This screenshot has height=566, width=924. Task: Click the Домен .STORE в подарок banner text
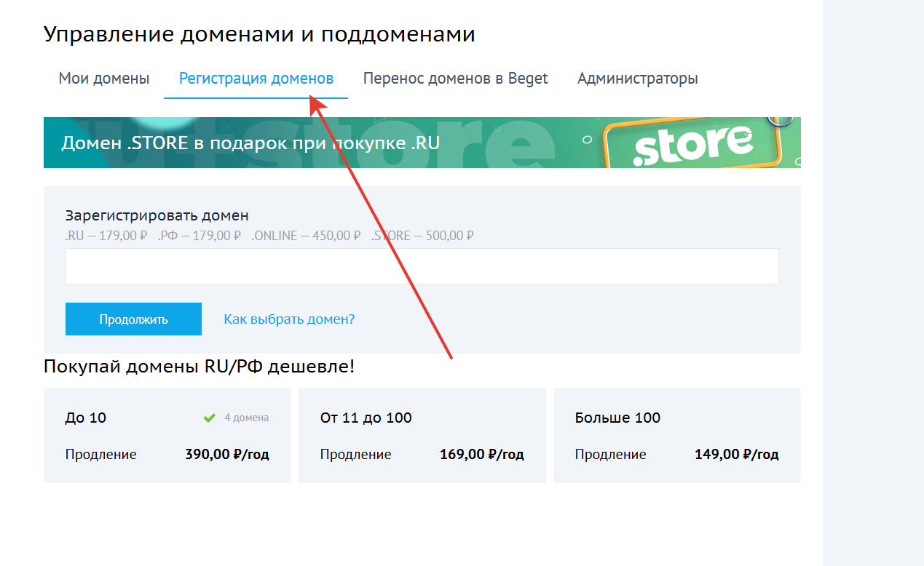tap(250, 143)
